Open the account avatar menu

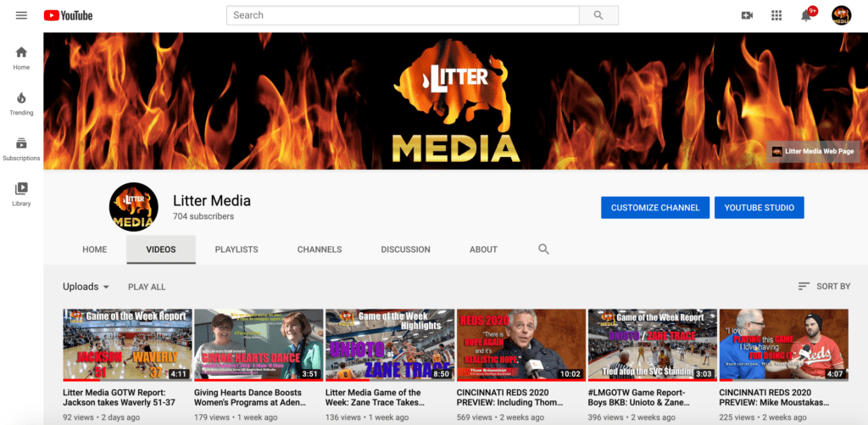pyautogui.click(x=842, y=15)
